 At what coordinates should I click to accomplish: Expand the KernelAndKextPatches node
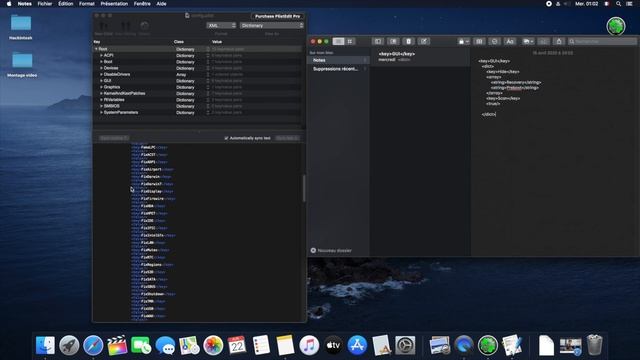tap(101, 93)
